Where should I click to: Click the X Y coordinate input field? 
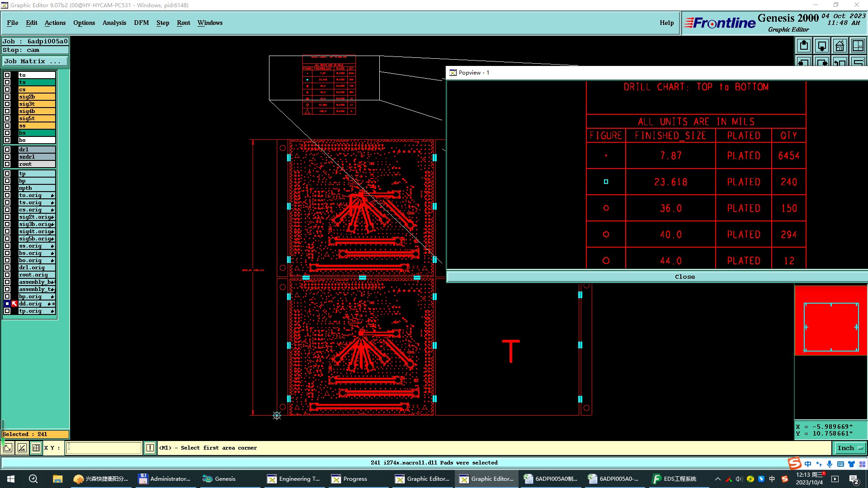coord(104,448)
